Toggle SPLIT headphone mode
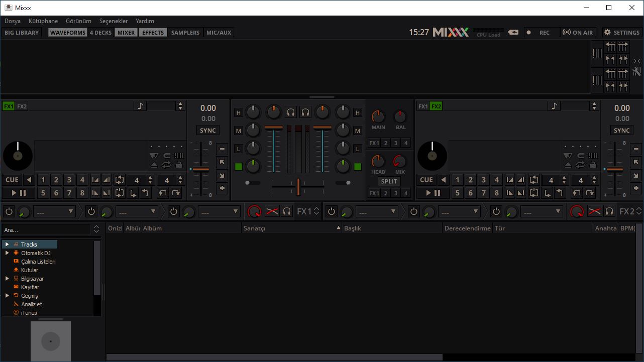This screenshot has width=644, height=362. pyautogui.click(x=389, y=181)
